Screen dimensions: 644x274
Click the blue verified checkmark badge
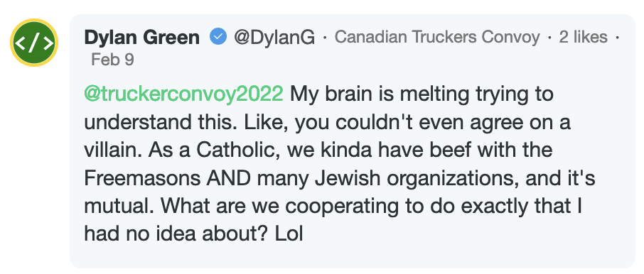click(218, 38)
